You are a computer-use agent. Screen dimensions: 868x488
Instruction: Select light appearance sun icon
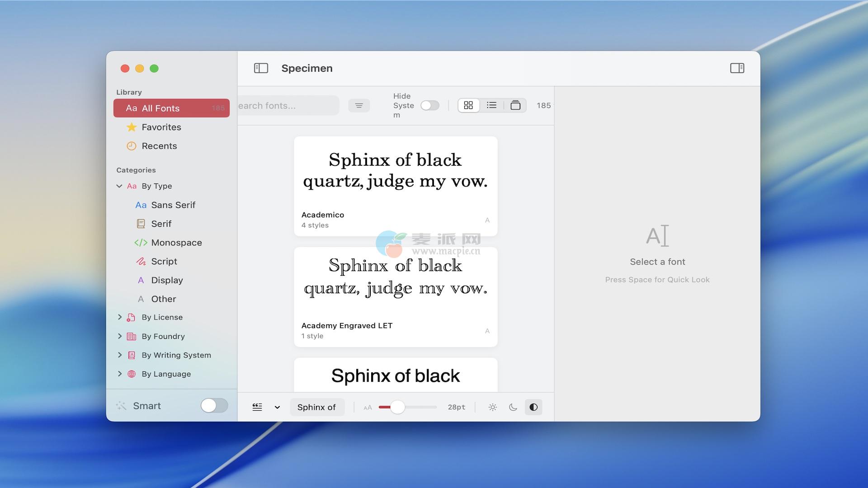[x=493, y=407]
